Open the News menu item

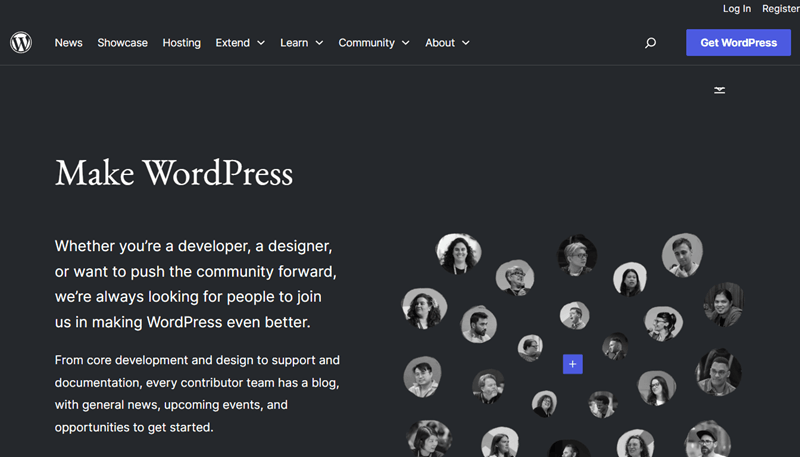point(68,43)
